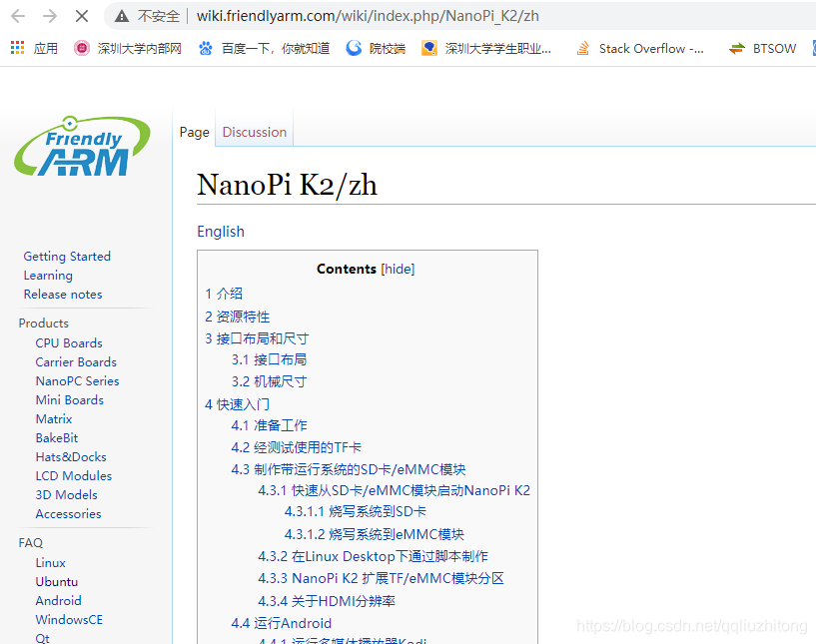Open Hats&Docks product link
Screen dimensions: 816x644
pos(71,457)
